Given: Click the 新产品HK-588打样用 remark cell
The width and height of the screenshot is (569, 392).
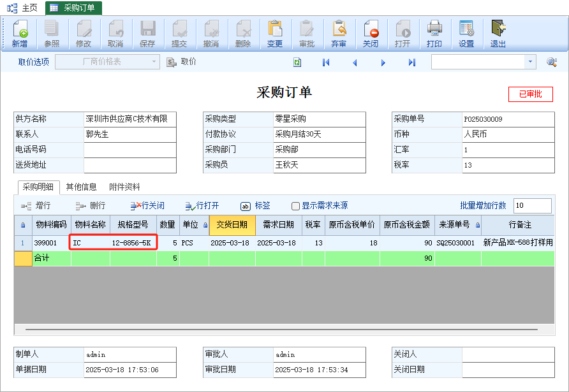Looking at the screenshot, I should 518,243.
